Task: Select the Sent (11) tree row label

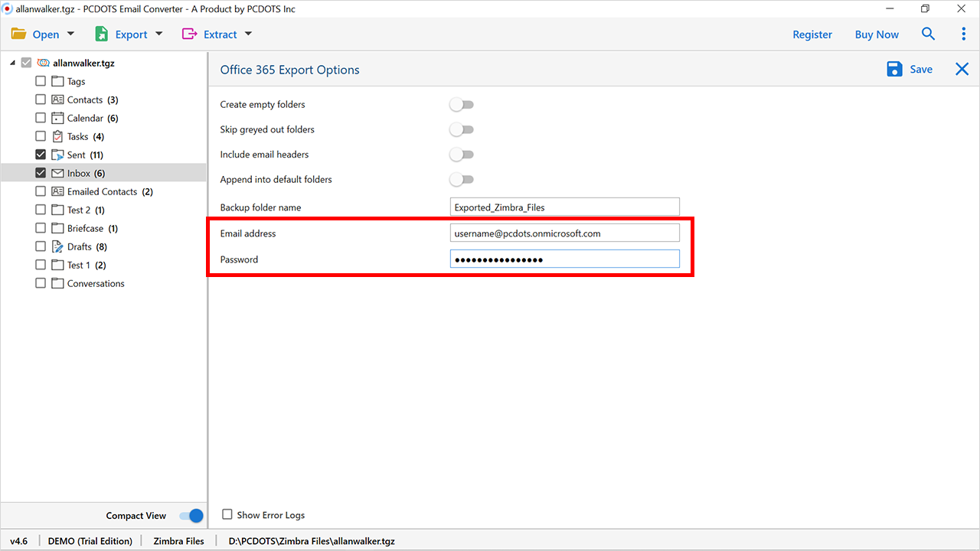Action: pyautogui.click(x=85, y=155)
